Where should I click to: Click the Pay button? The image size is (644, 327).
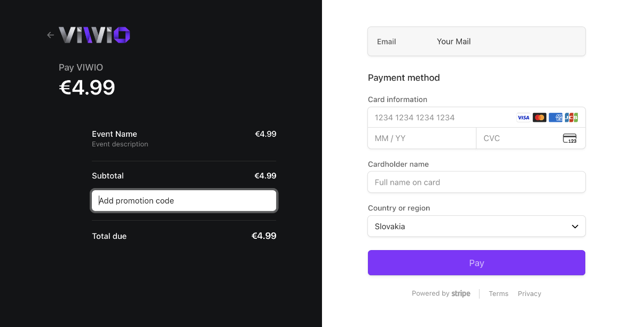click(476, 262)
